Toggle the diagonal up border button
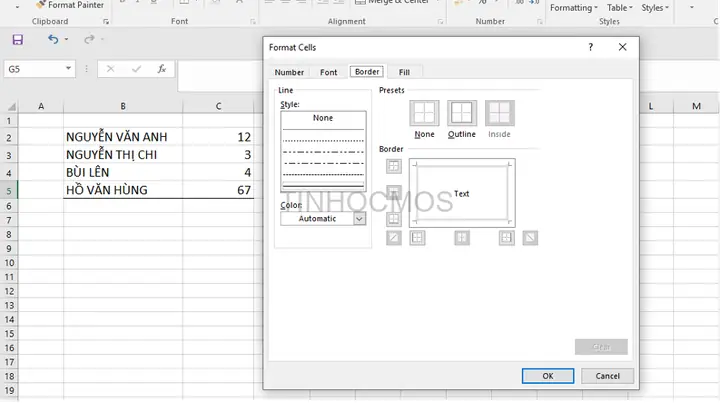Screen dimensions: 720x403 tap(394, 238)
